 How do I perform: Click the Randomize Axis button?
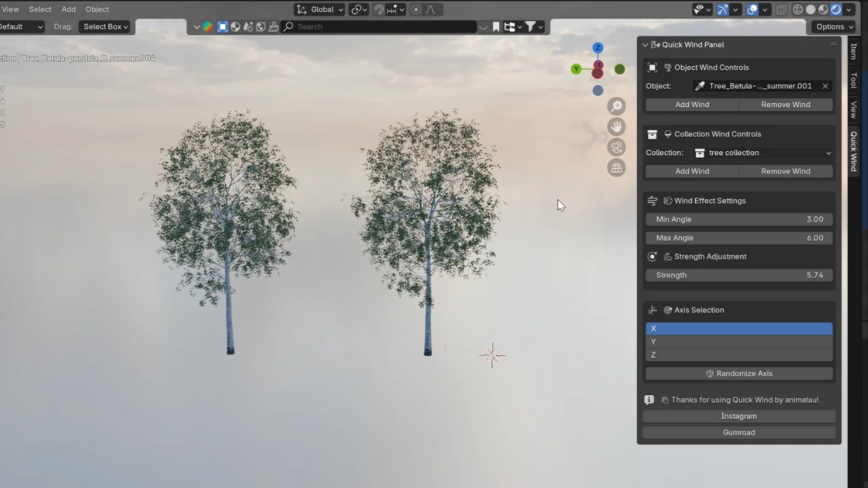coord(738,373)
